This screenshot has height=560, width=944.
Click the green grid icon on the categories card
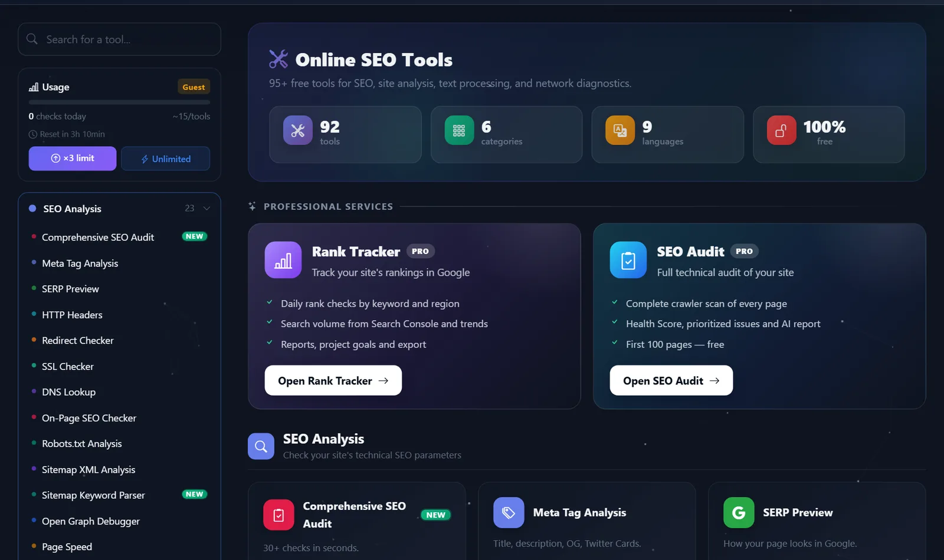[459, 131]
